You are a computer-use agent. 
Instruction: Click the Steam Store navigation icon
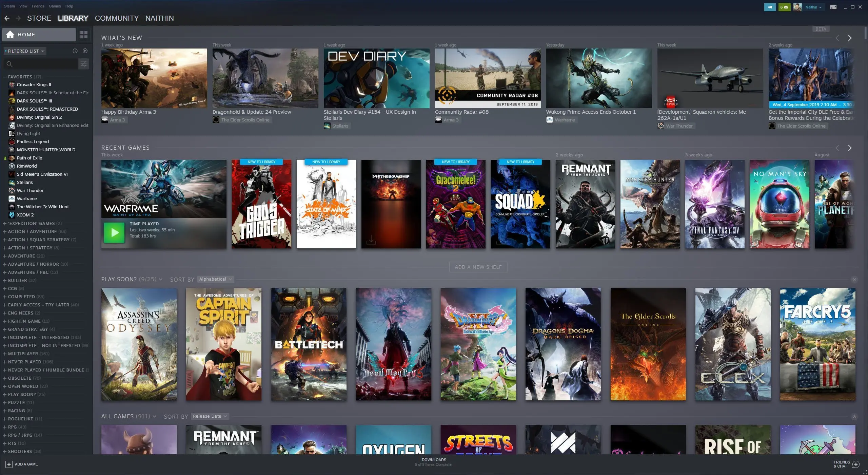coord(39,18)
